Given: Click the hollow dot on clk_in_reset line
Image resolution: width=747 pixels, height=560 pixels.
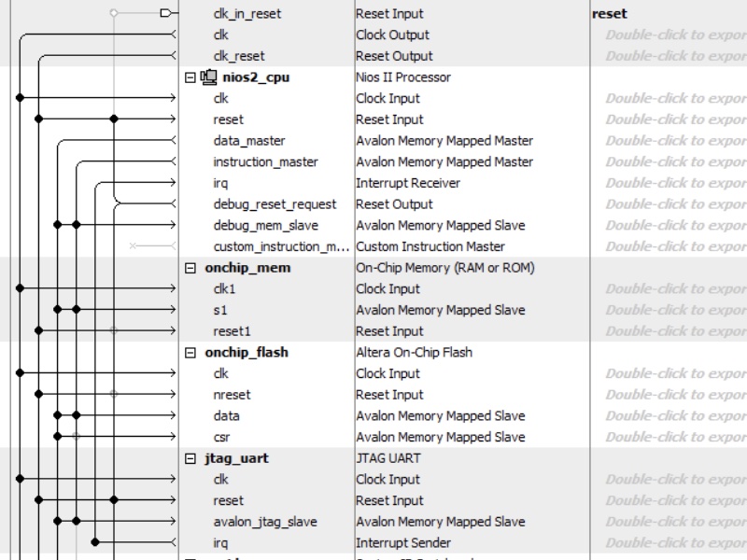Looking at the screenshot, I should click(x=113, y=13).
